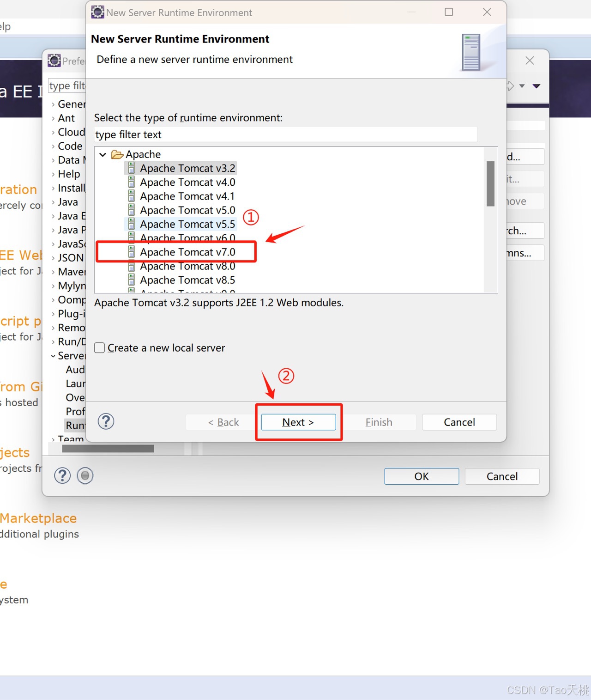Expand the Ant preferences node
Image resolution: width=591 pixels, height=700 pixels.
point(53,118)
